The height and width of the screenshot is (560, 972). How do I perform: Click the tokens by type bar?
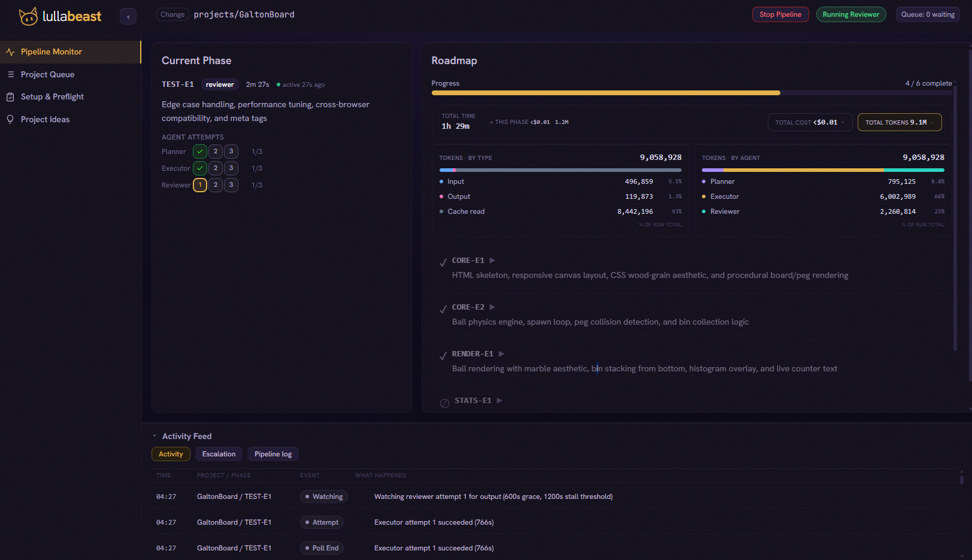click(561, 170)
